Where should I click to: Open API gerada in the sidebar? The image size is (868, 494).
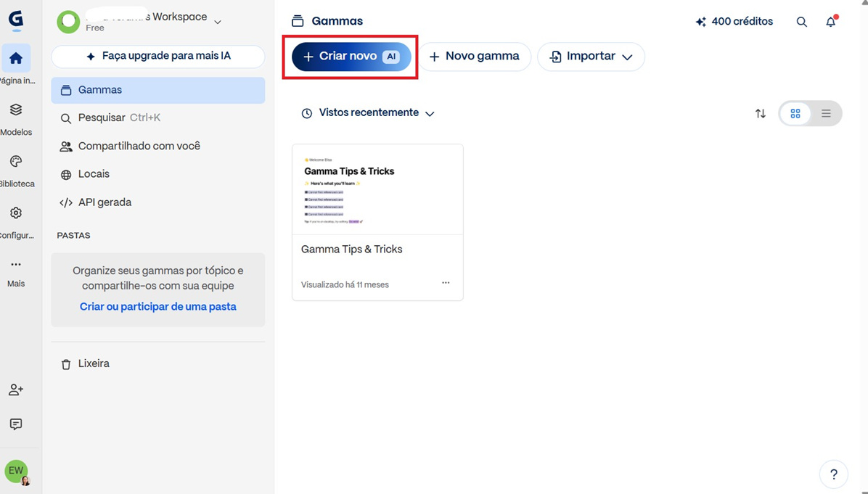(x=157, y=202)
